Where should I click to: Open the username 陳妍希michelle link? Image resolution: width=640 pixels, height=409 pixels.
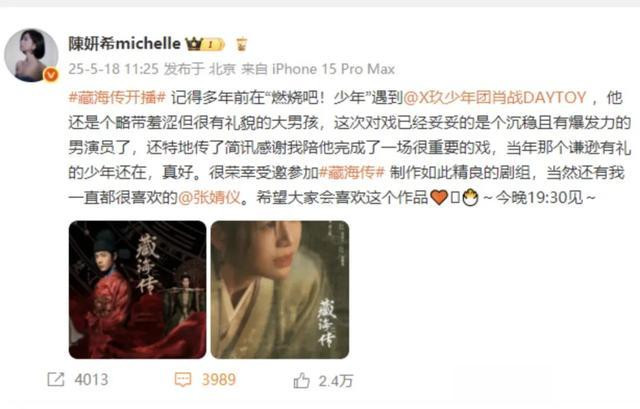124,43
